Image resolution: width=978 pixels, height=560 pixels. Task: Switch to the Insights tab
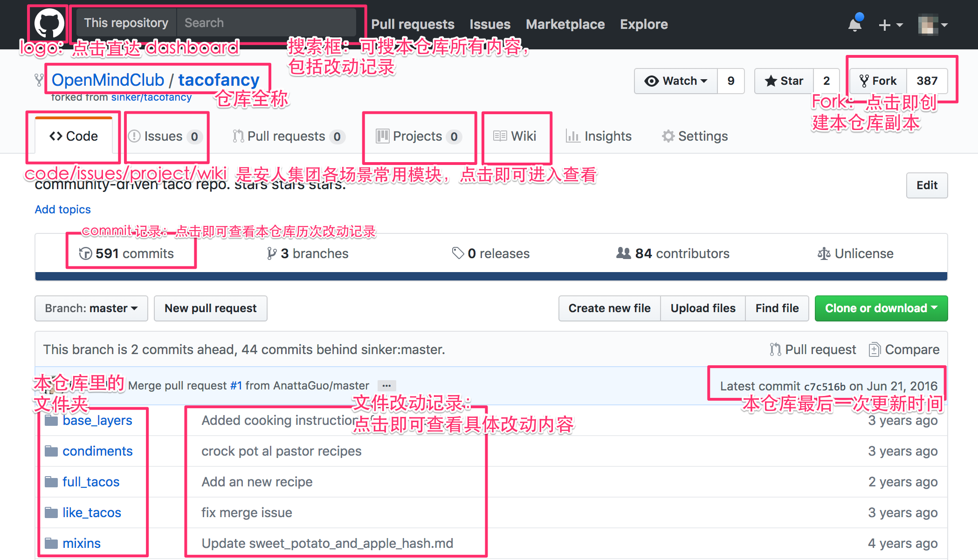599,136
